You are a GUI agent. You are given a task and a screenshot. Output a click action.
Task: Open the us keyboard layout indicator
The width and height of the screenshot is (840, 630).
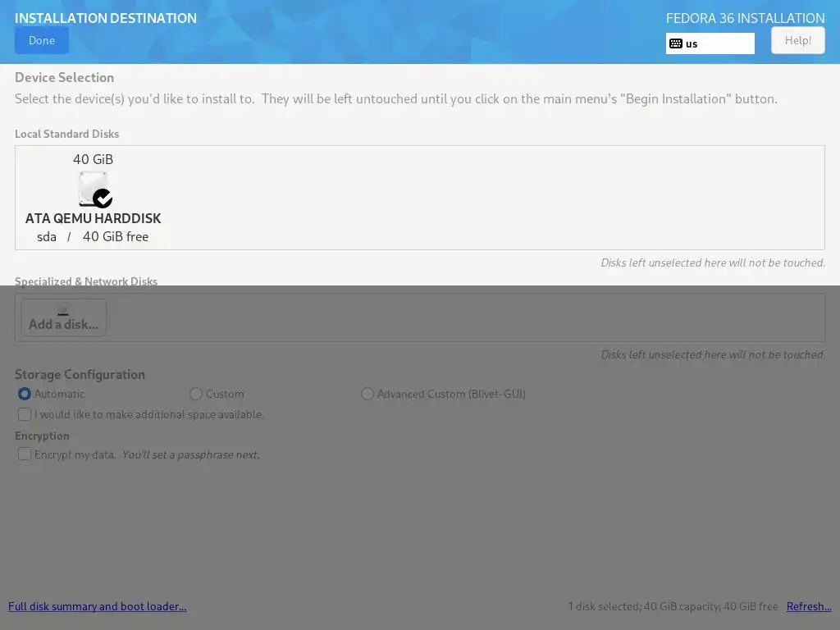(710, 43)
